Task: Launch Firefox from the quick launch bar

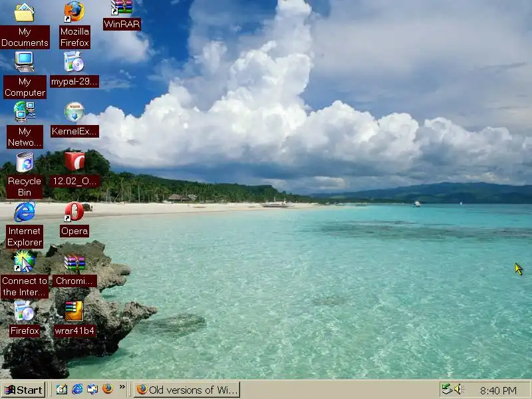Action: click(108, 389)
